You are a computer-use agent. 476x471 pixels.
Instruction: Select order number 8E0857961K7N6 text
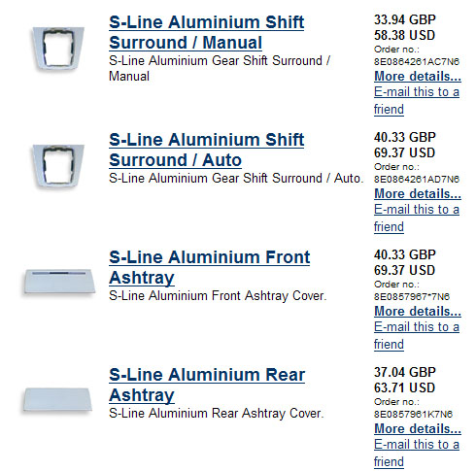point(413,414)
